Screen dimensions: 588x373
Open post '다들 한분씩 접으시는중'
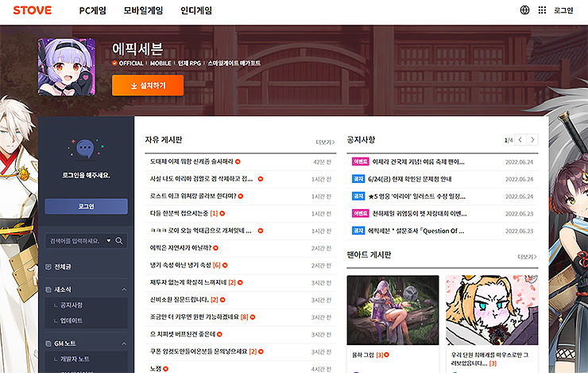pos(179,213)
